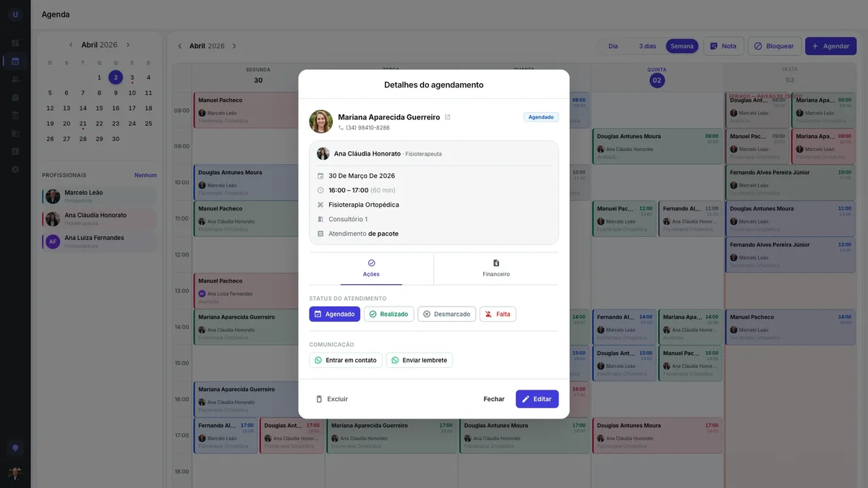Open the Ações tab

click(x=371, y=268)
